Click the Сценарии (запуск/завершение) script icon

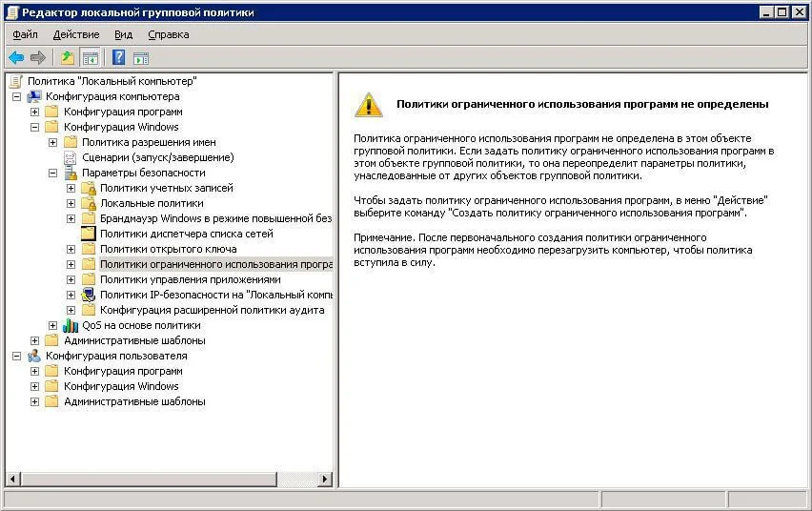(70, 157)
